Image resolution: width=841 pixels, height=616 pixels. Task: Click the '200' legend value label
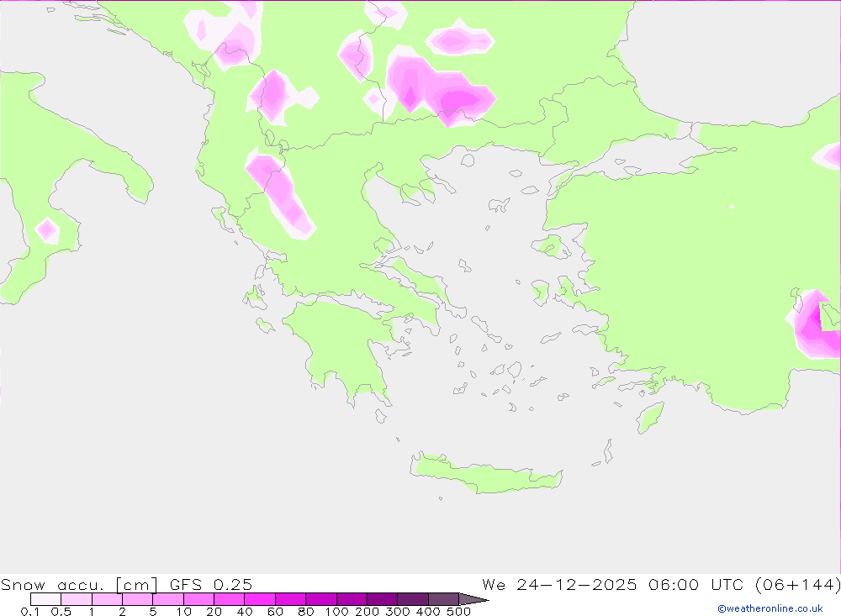click(x=368, y=612)
